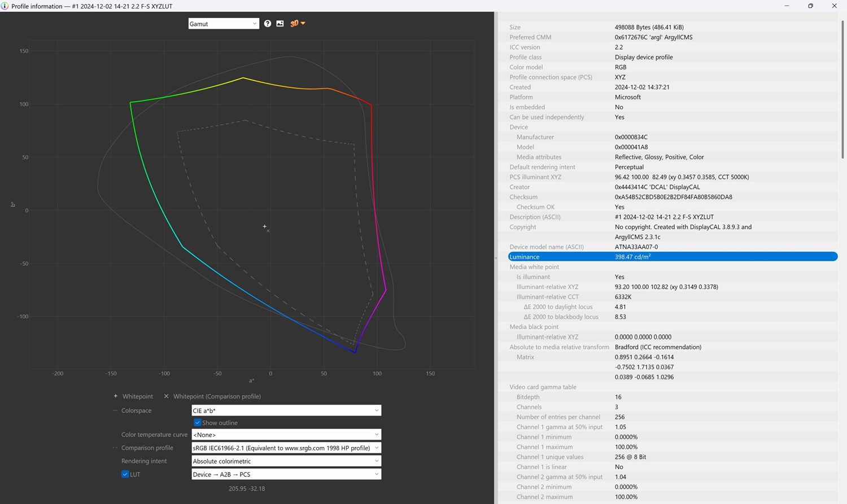847x504 pixels.
Task: Click the '256 @ 8 Bit' unique values
Action: pos(630,457)
